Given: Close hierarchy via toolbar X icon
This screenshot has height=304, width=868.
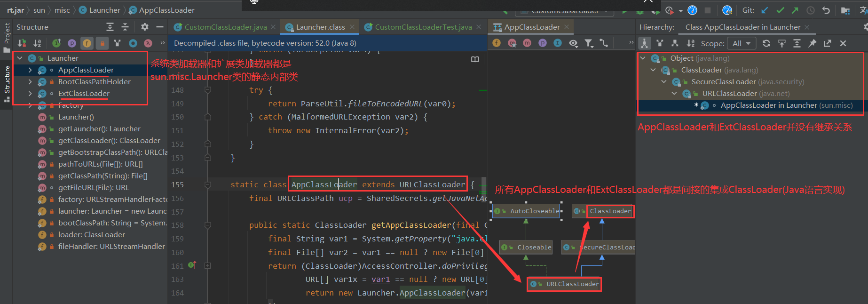Looking at the screenshot, I should click(x=843, y=43).
